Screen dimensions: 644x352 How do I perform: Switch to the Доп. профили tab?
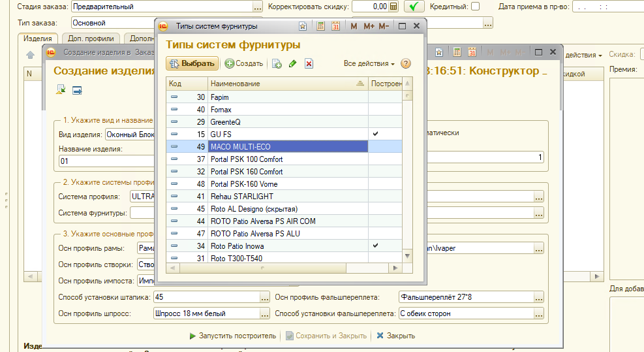(91, 39)
